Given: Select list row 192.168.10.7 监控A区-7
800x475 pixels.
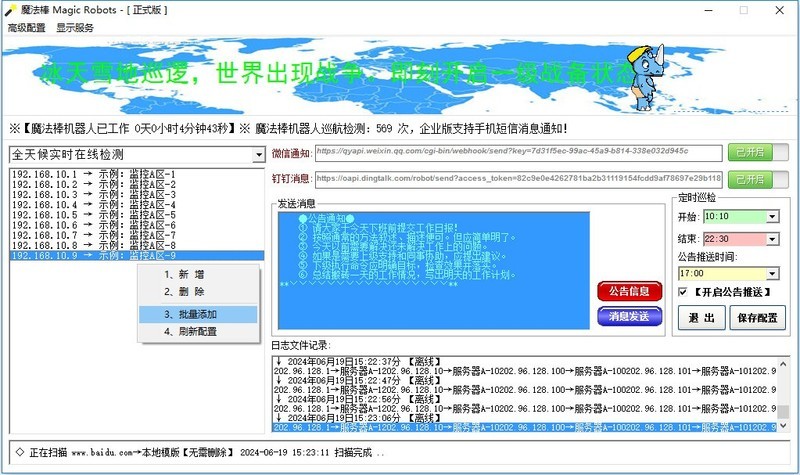Looking at the screenshot, I should [x=137, y=235].
